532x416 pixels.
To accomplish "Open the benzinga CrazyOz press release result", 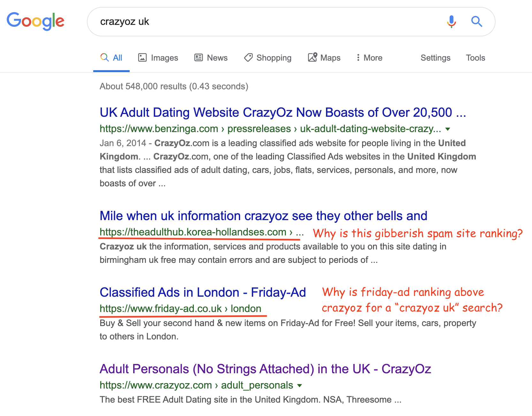I will point(283,112).
